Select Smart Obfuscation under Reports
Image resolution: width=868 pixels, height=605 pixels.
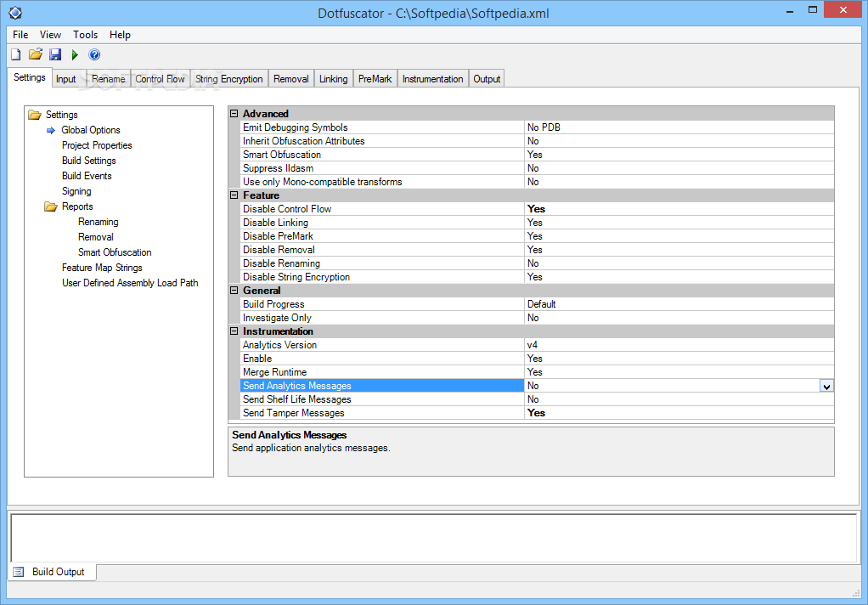point(114,252)
